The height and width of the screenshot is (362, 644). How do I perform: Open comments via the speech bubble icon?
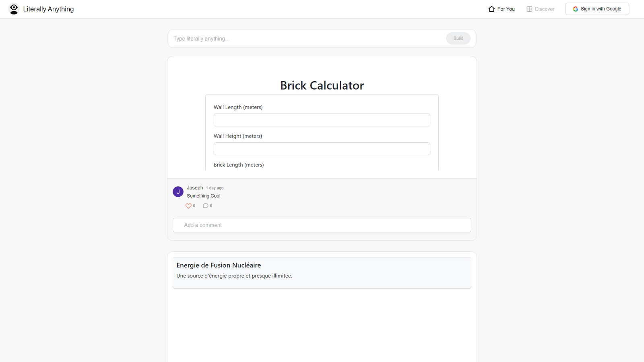pos(205,206)
